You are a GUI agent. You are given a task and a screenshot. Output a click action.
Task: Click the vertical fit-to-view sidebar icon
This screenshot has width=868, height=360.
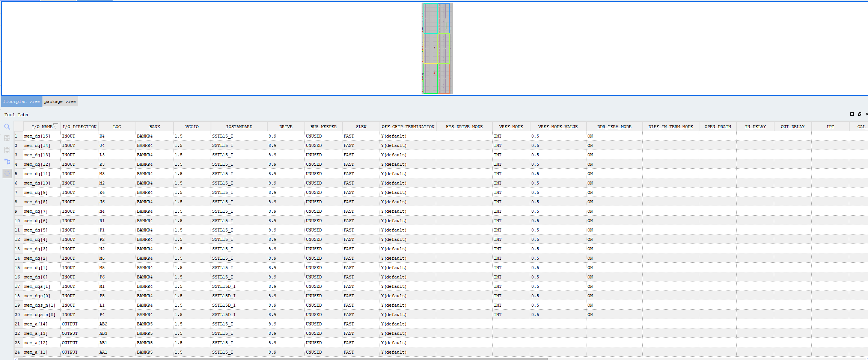point(7,138)
